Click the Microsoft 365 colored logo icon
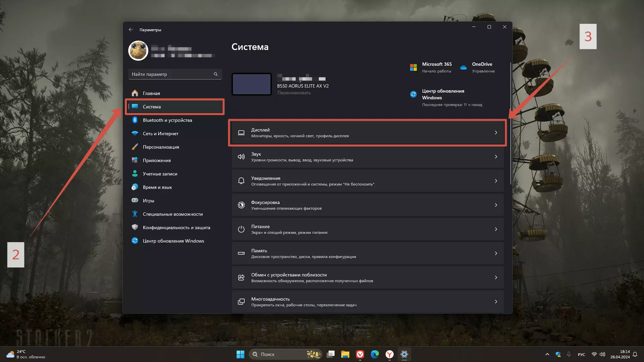Screen dimensions: 644x362 coord(413,67)
